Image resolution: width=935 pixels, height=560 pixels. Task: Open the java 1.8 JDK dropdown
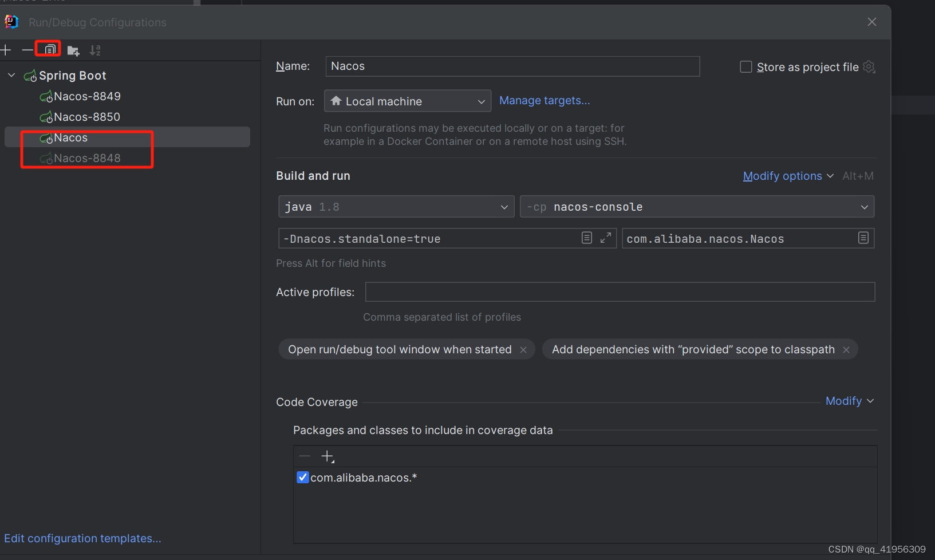coord(396,207)
